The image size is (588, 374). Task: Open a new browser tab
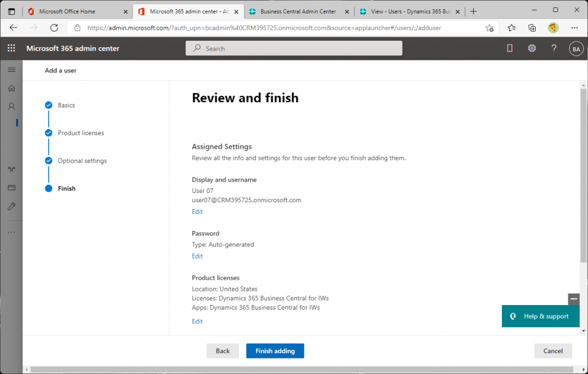click(x=473, y=11)
